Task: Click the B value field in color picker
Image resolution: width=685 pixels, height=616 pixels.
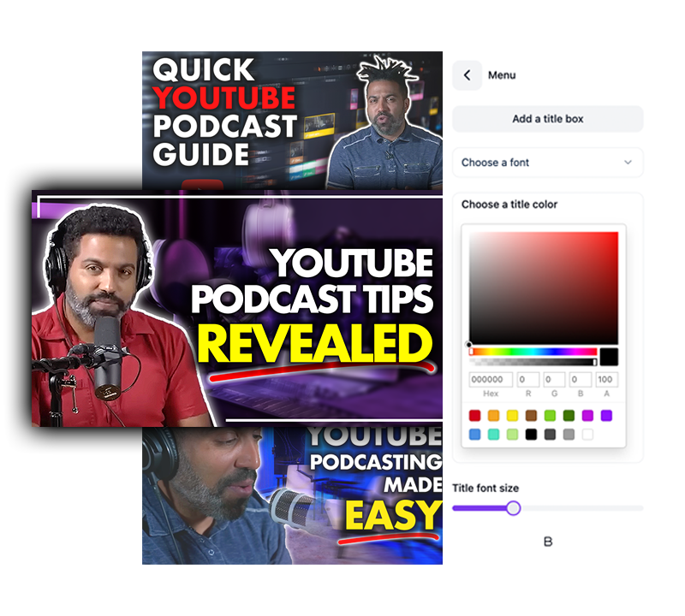Action: (x=581, y=379)
